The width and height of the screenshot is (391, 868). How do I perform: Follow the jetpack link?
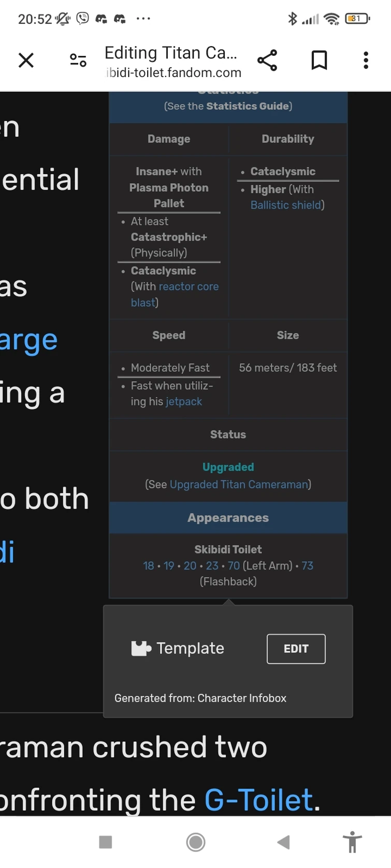[x=184, y=401]
